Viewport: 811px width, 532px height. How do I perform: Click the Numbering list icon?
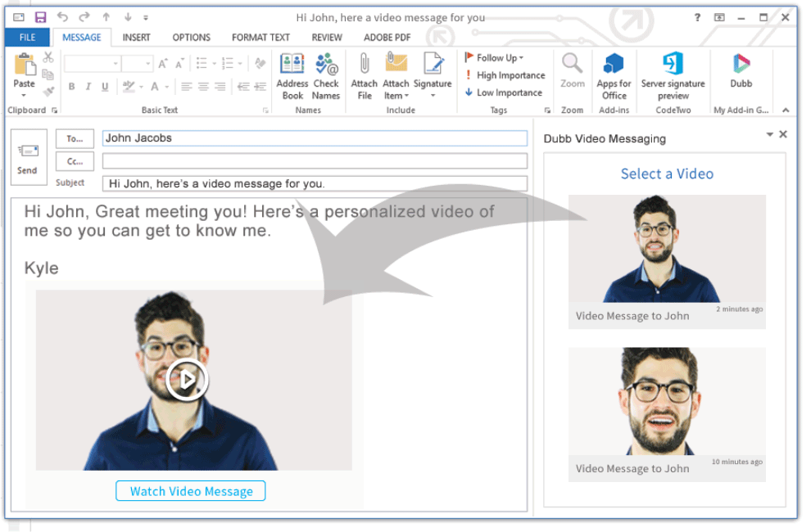coord(227,64)
